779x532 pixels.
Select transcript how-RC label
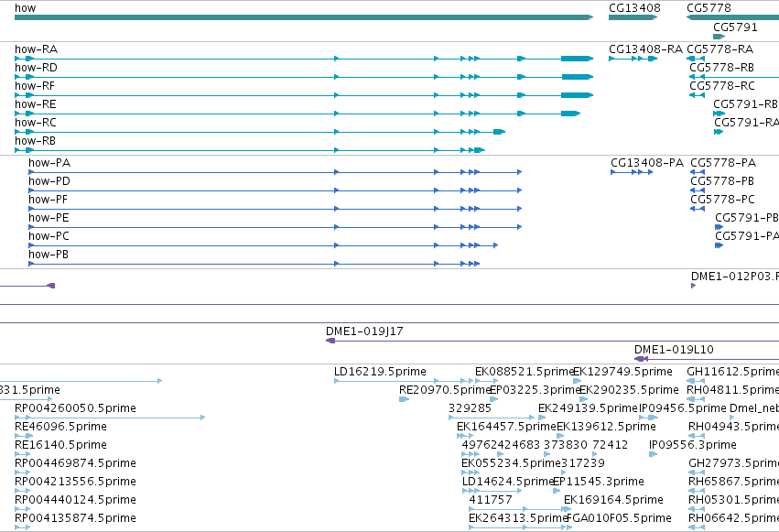click(x=36, y=123)
